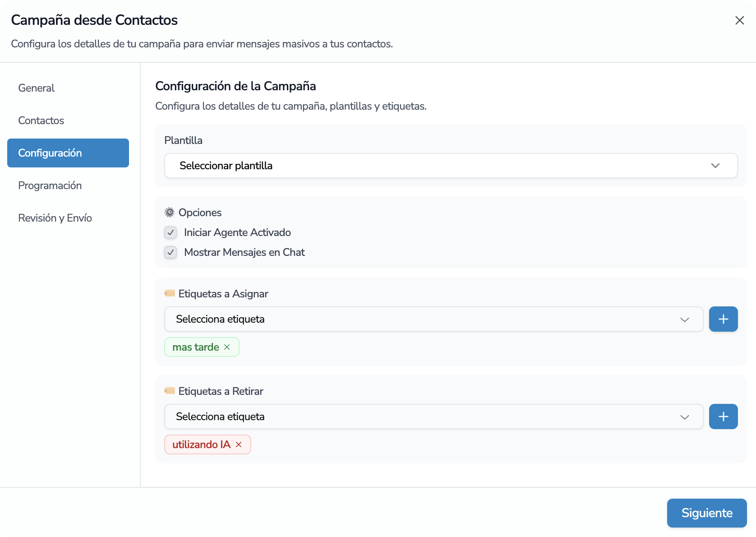Add tag with plus in Etiquetas a Retirar
The height and width of the screenshot is (537, 756).
723,417
